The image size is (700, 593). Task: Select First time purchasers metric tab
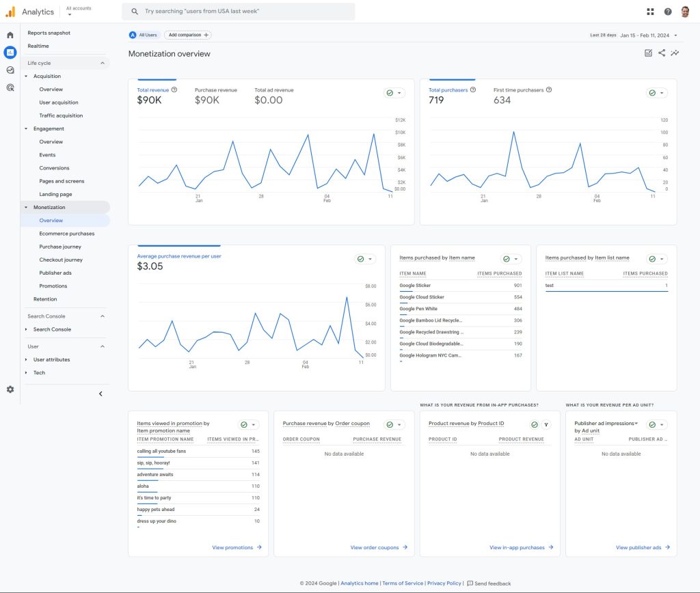point(522,96)
